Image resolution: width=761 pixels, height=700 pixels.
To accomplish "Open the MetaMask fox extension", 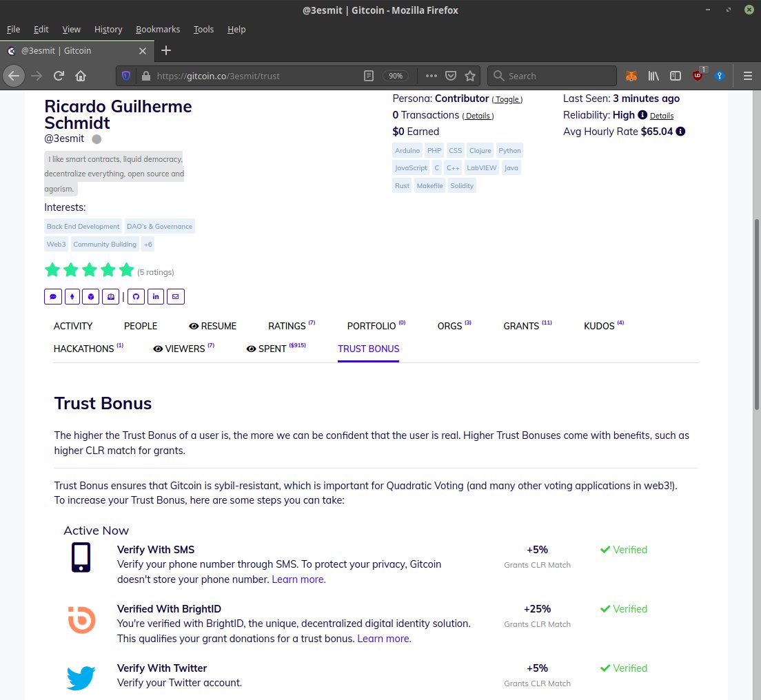I will coord(631,76).
